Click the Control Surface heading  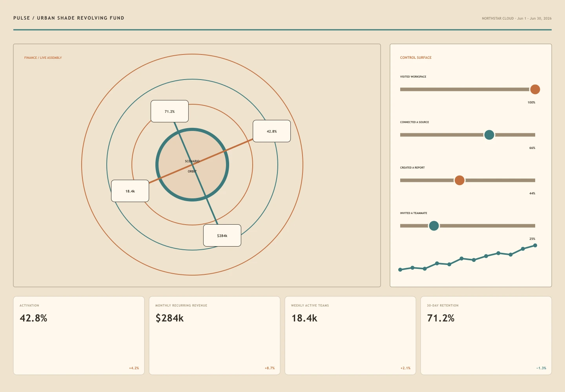[416, 58]
